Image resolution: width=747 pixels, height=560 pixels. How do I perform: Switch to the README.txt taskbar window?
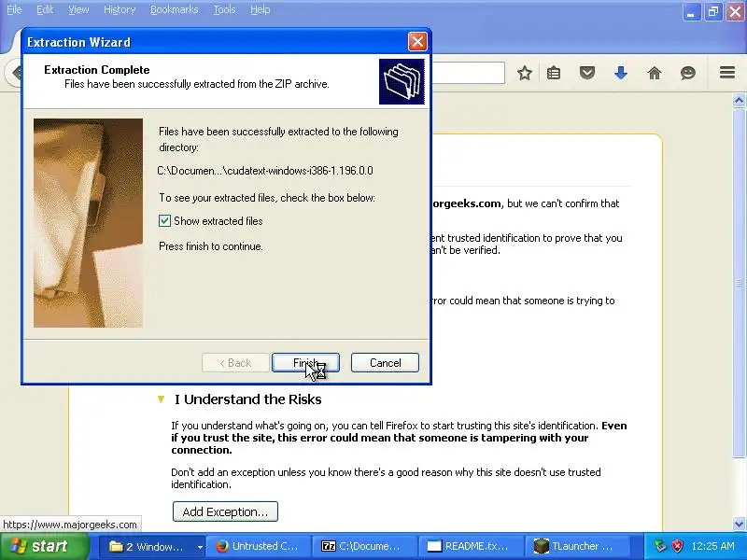click(471, 546)
